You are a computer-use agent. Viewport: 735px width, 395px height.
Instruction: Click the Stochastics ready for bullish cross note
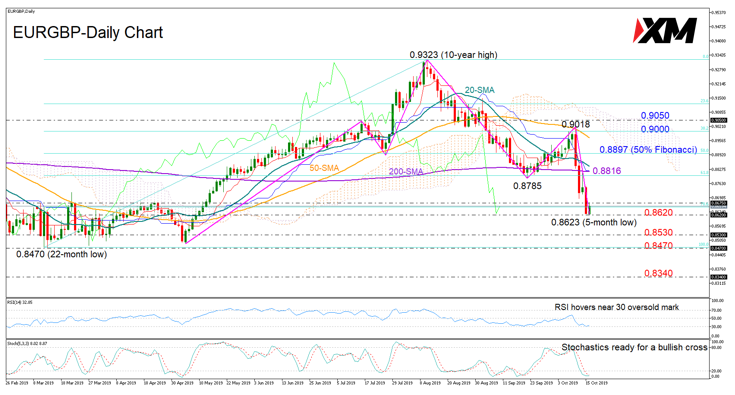point(634,347)
